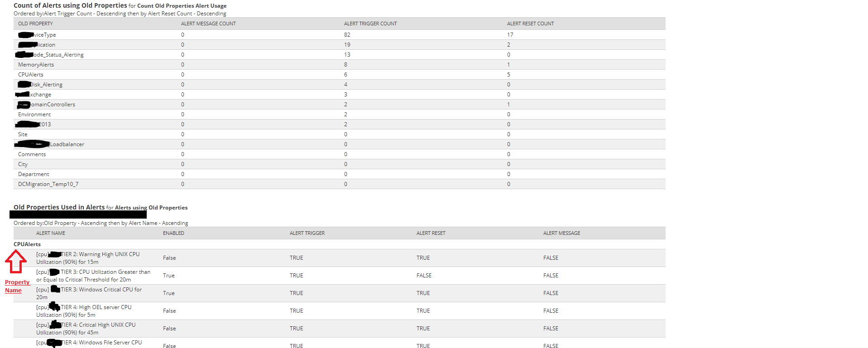Select the ALERT RESET COUNT column header
The height and width of the screenshot is (348, 868).
click(530, 24)
